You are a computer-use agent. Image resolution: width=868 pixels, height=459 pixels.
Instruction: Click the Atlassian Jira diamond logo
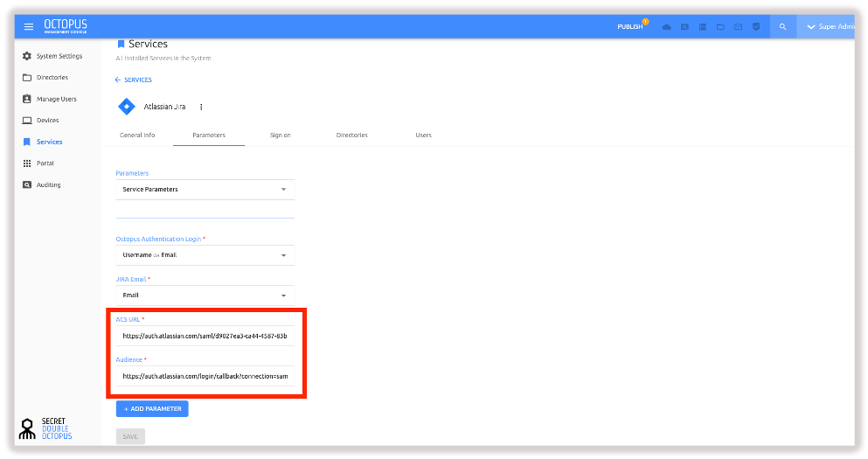(127, 107)
